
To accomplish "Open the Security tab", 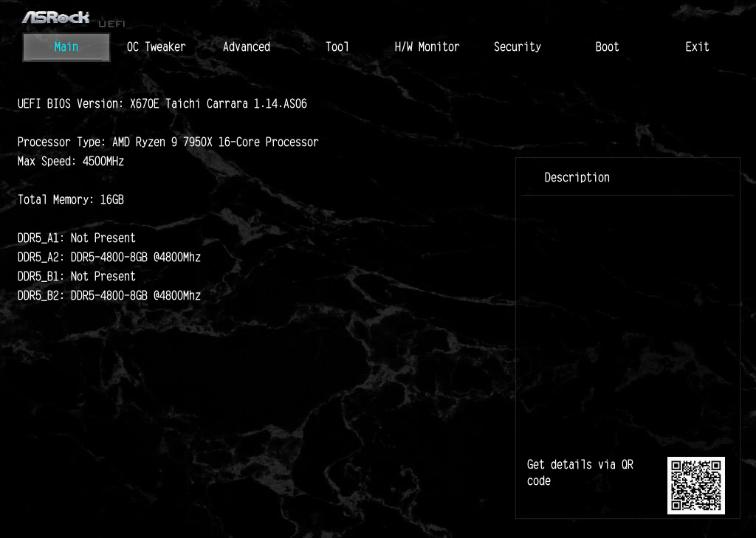I will pos(518,46).
